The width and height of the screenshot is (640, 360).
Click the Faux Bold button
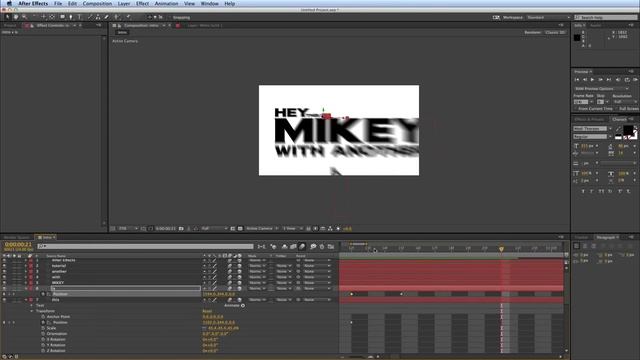(x=583, y=191)
